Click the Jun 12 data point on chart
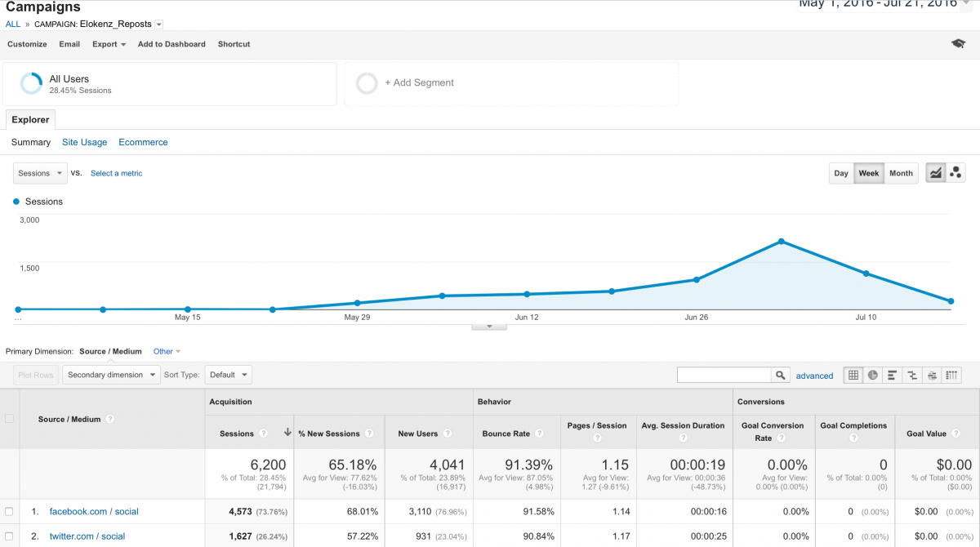The image size is (980, 547). click(x=527, y=294)
